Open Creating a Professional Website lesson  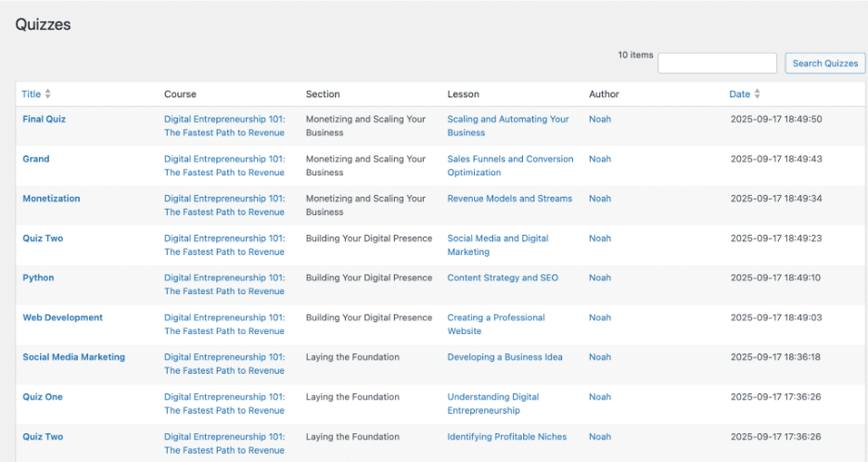tap(496, 324)
